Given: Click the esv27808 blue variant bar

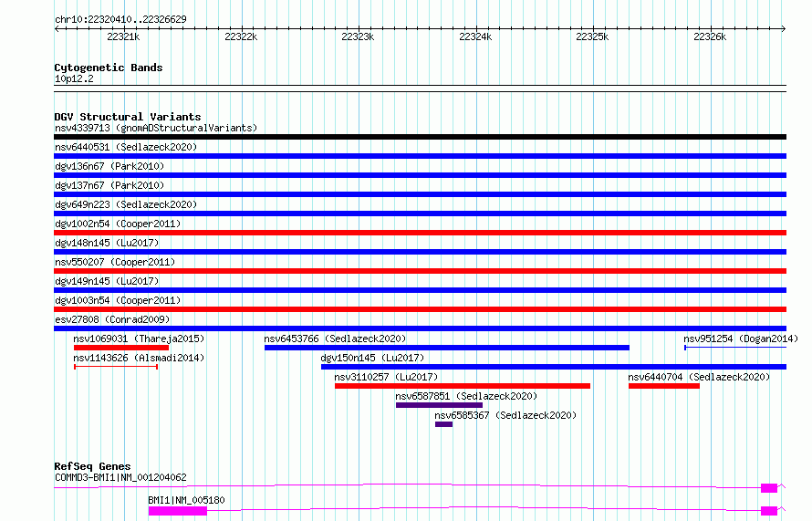Looking at the screenshot, I should pyautogui.click(x=420, y=328).
